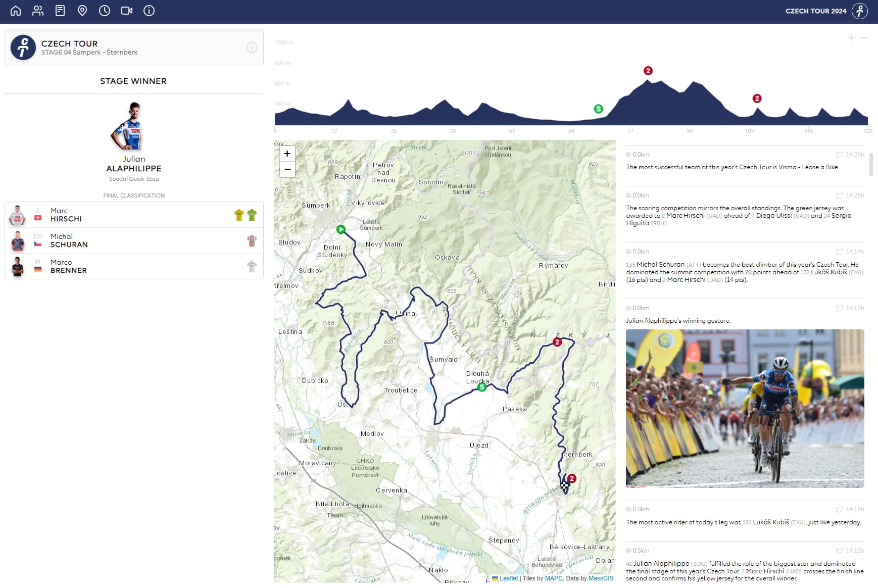Open the clock timing icon
The height and width of the screenshot is (588, 878).
click(105, 11)
